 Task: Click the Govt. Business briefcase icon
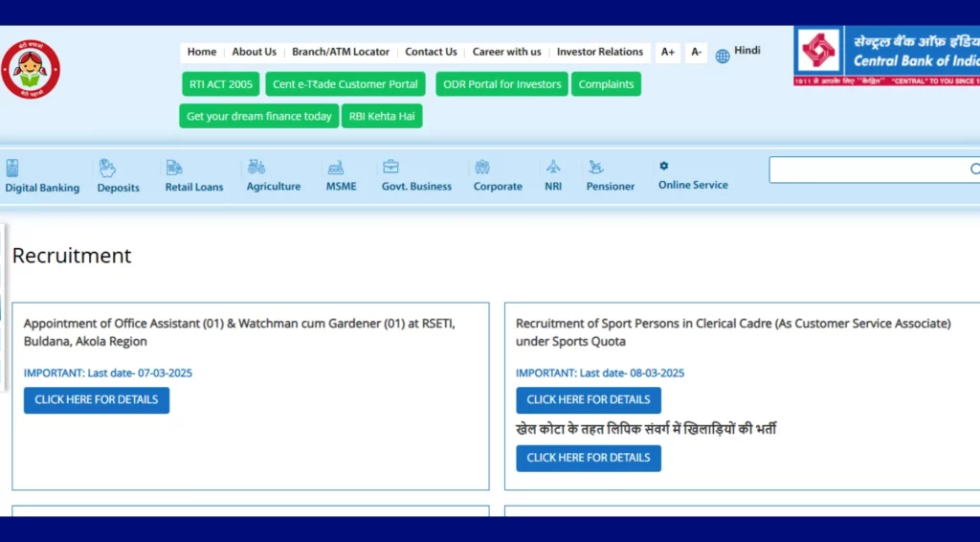(x=390, y=167)
